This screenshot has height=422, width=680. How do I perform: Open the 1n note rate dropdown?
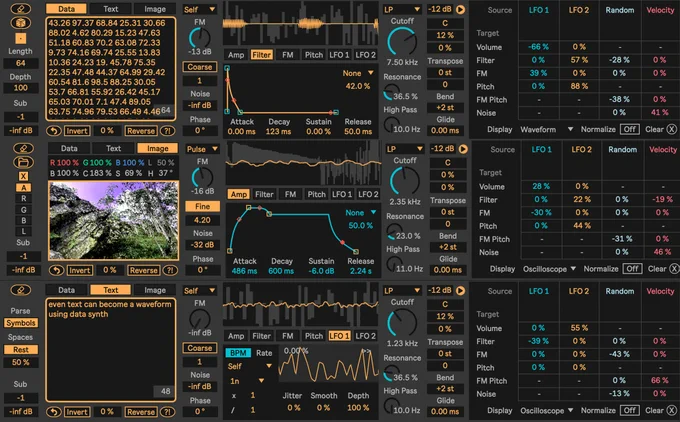[x=247, y=381]
